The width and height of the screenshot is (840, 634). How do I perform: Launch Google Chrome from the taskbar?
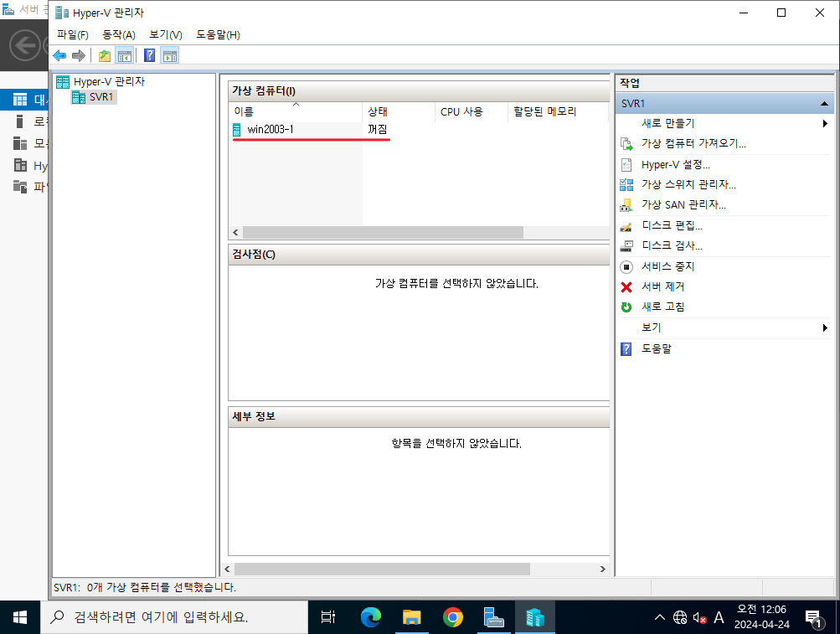pos(453,617)
